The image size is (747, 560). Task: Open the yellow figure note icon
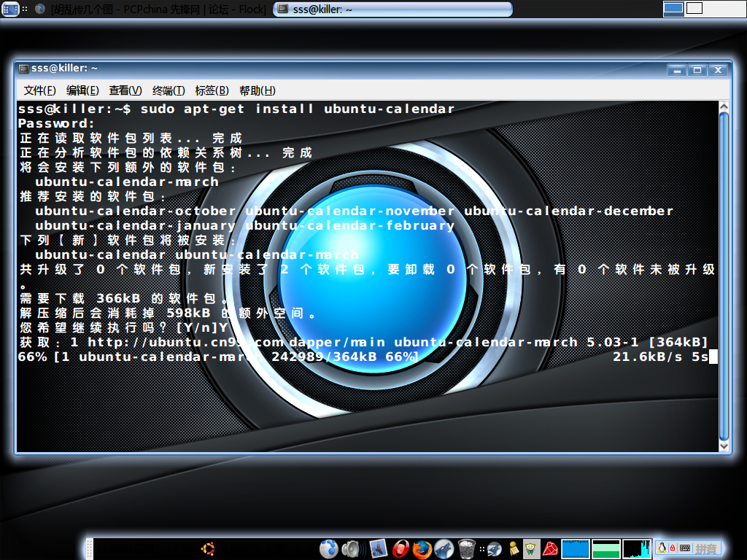[514, 549]
